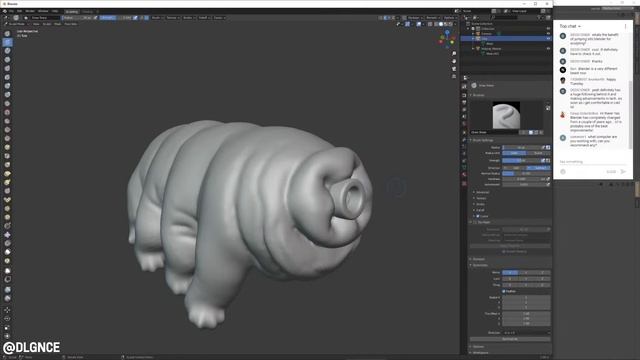The image size is (640, 360).
Task: Enable Mirror X symmetry toggle
Action: (x=510, y=272)
